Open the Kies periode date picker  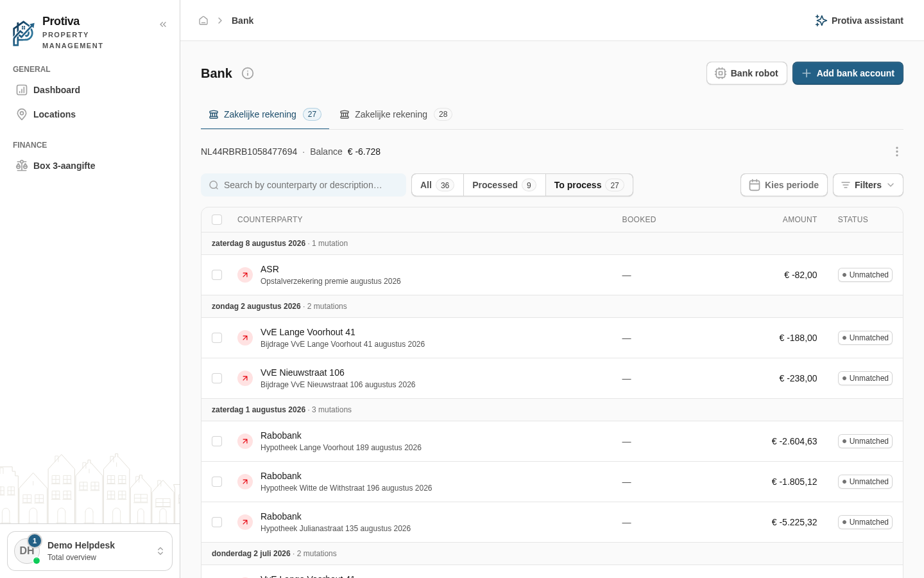click(x=783, y=185)
